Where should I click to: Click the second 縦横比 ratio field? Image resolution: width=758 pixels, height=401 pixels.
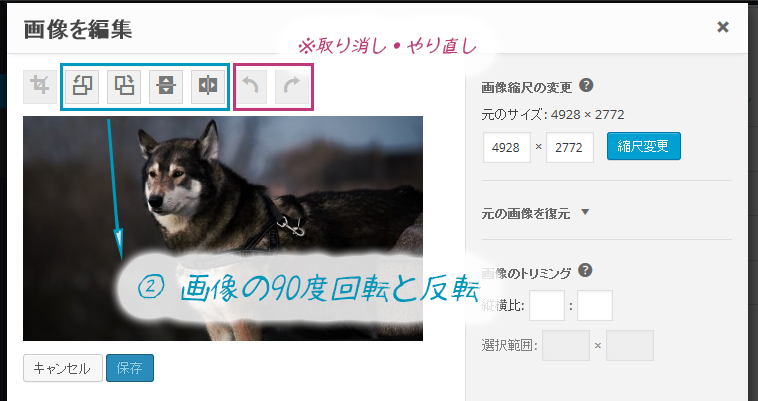[x=595, y=306]
